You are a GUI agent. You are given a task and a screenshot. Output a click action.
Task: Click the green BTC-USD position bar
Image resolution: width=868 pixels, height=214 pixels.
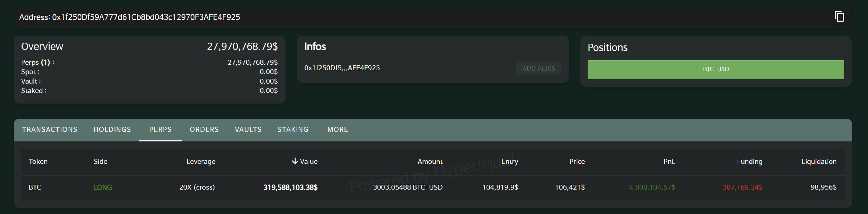coord(716,69)
